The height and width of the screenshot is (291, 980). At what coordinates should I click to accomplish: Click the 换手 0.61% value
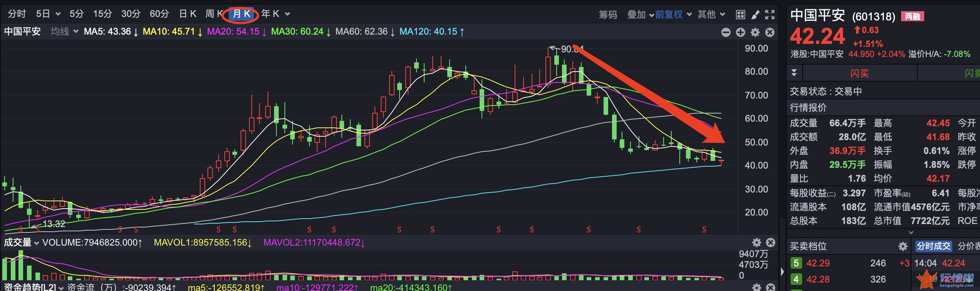point(937,151)
